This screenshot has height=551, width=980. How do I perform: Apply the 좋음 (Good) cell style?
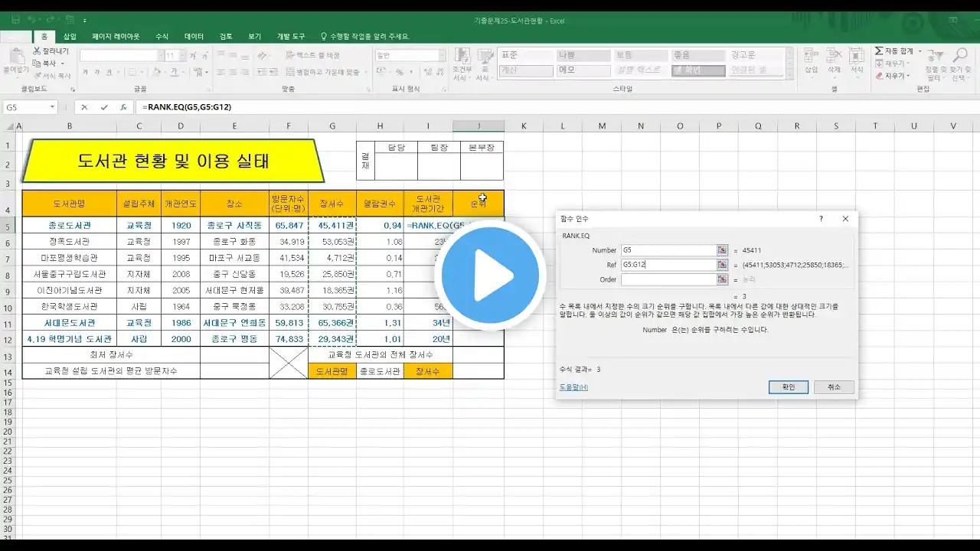click(697, 55)
